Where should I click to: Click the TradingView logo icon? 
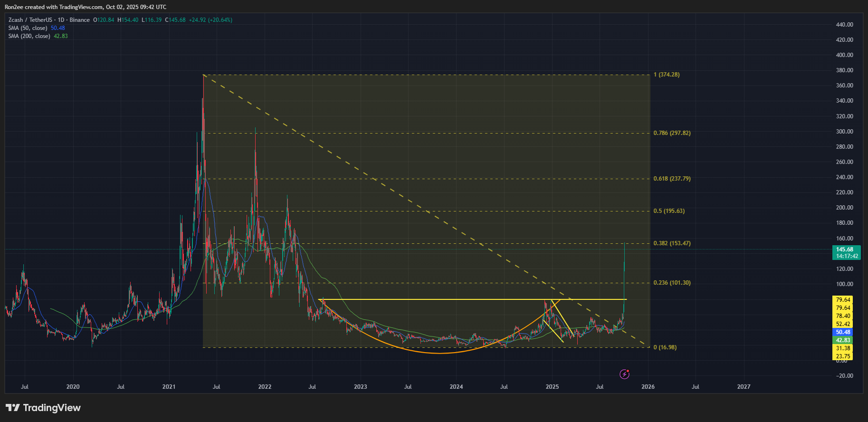tap(13, 408)
